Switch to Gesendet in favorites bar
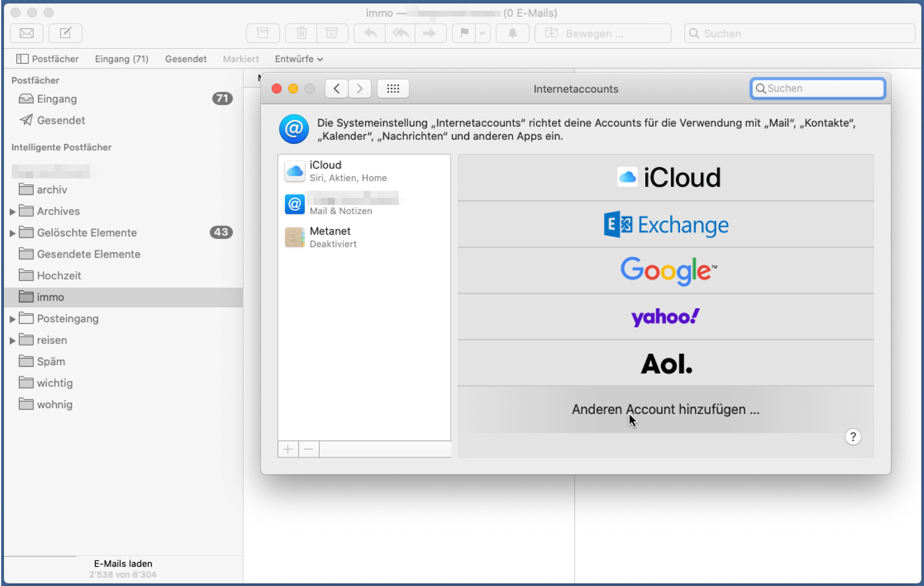This screenshot has width=924, height=586. 186,59
